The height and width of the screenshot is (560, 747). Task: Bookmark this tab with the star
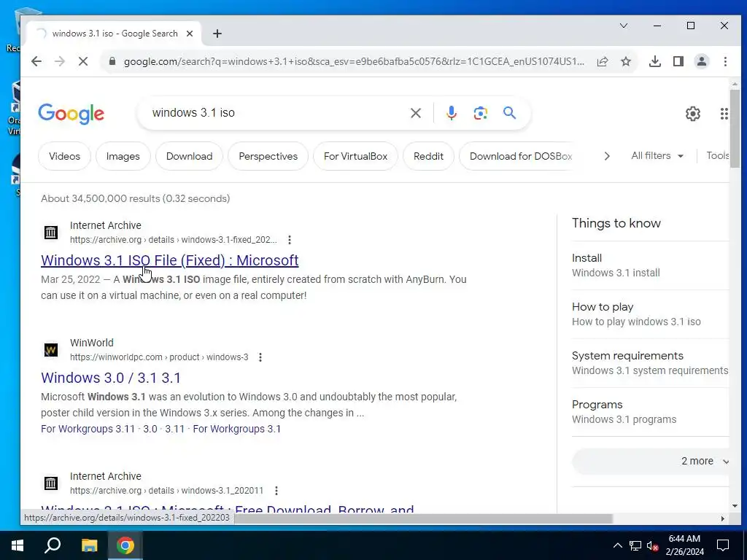[626, 61]
